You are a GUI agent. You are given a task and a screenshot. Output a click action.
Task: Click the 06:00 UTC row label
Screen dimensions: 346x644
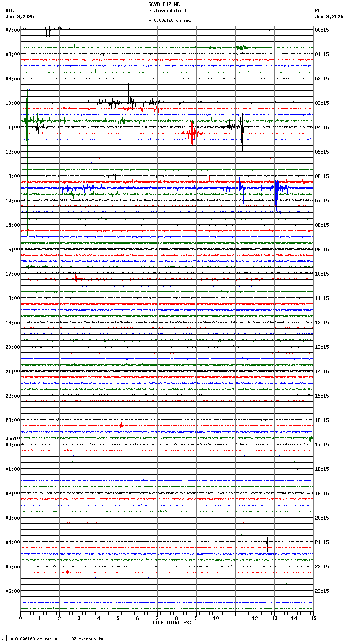[13, 591]
